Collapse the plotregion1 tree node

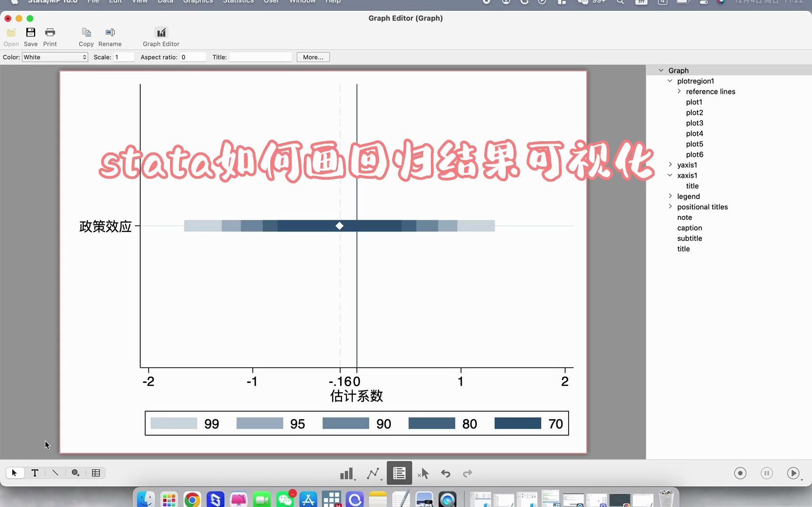[x=670, y=81]
